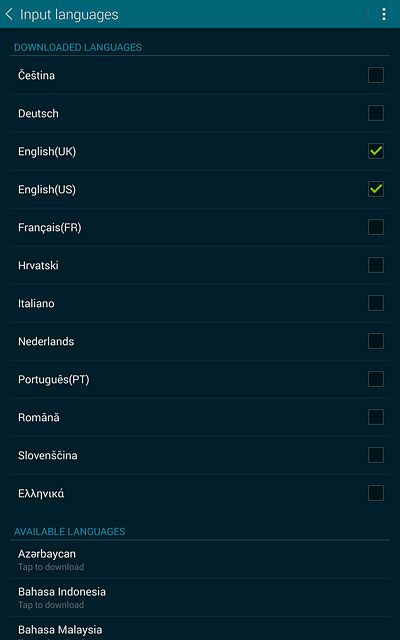Select Bahasa Malaysia language entry

[x=200, y=629]
